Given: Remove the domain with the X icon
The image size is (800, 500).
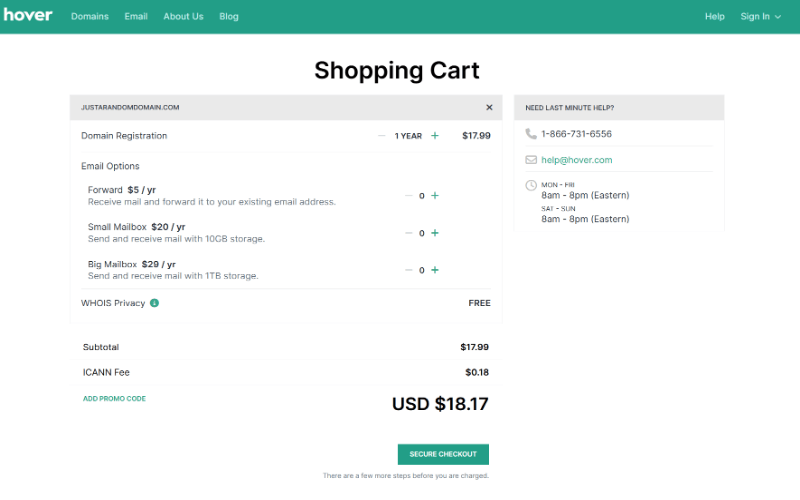Looking at the screenshot, I should pos(489,107).
